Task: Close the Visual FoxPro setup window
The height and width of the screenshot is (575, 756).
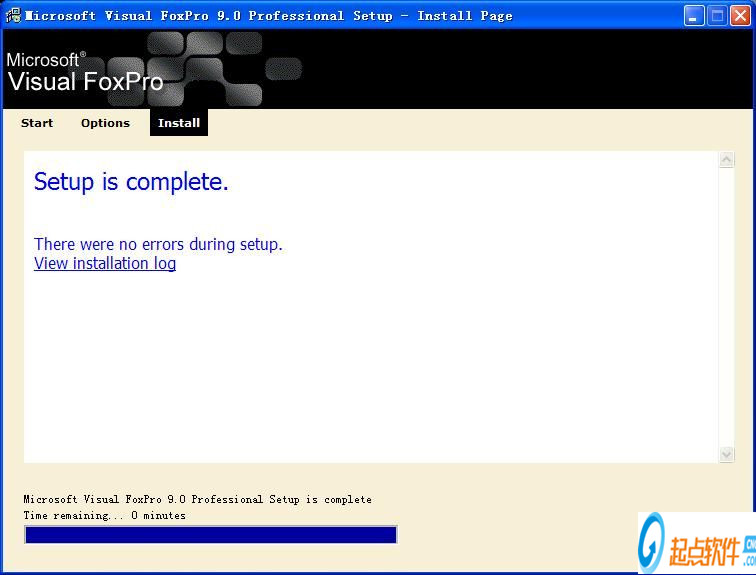Action: 740,16
